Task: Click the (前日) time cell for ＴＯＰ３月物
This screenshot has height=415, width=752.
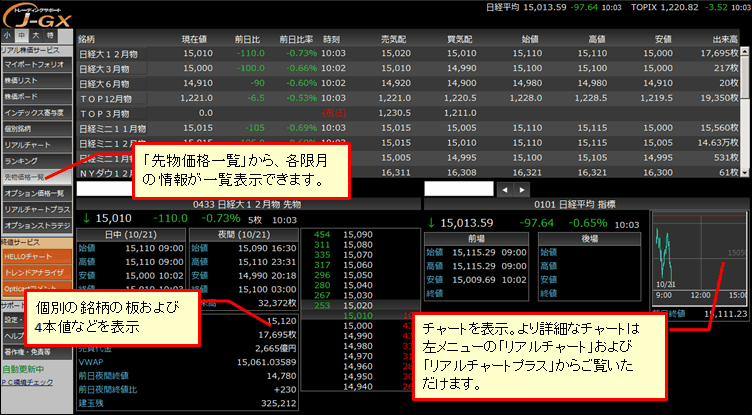Action: pyautogui.click(x=334, y=114)
